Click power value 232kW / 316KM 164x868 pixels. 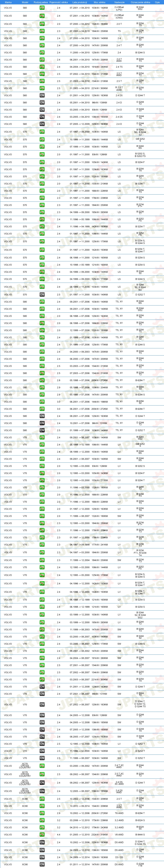click(100, 835)
